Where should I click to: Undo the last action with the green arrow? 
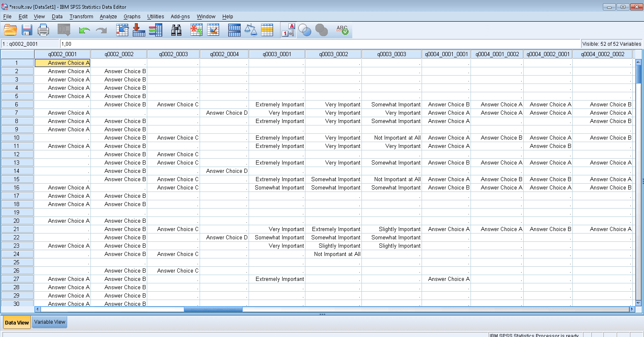click(x=84, y=30)
